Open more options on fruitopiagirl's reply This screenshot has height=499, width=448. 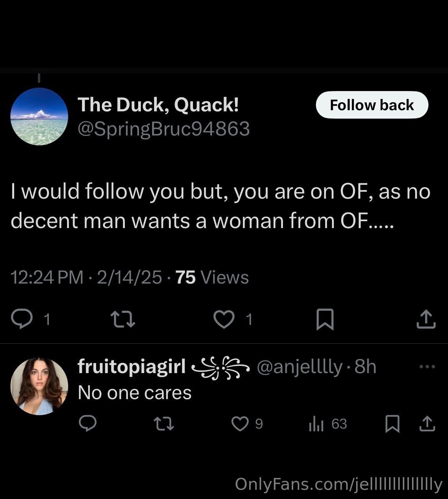427,367
